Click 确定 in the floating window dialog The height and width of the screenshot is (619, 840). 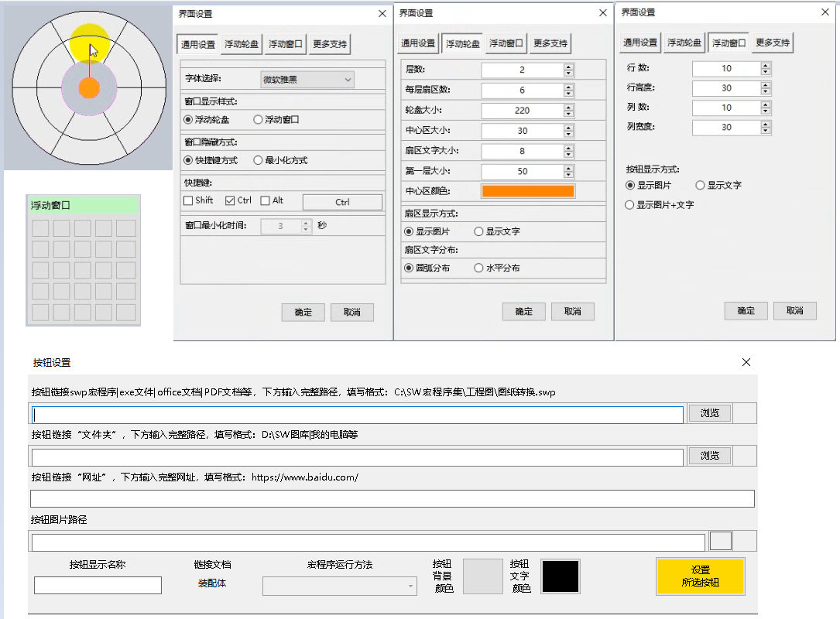[x=746, y=310]
